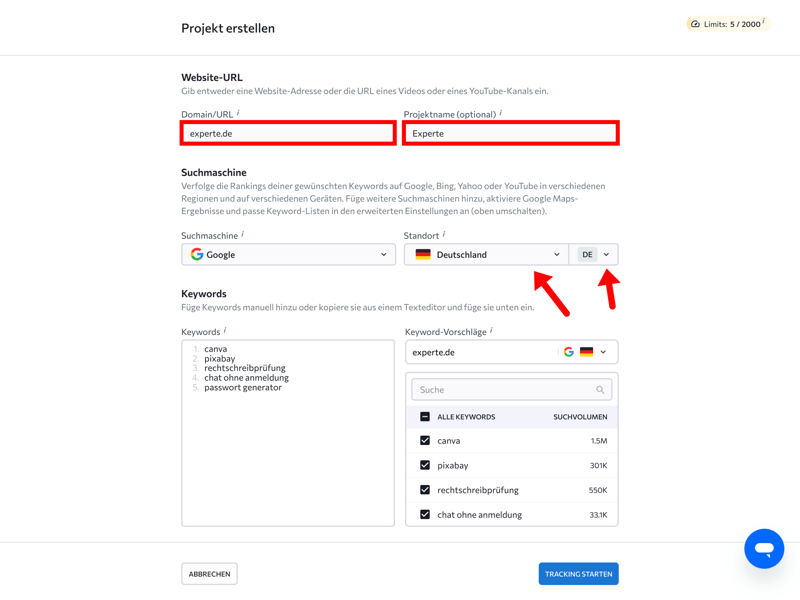Click info icon next to Standort label
The height and width of the screenshot is (600, 800).
point(444,234)
